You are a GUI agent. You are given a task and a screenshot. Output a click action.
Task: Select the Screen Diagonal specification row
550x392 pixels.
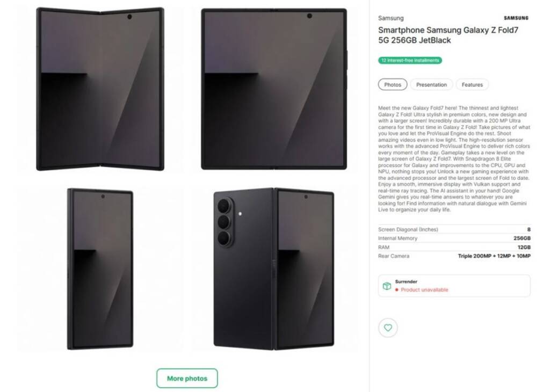pos(454,229)
